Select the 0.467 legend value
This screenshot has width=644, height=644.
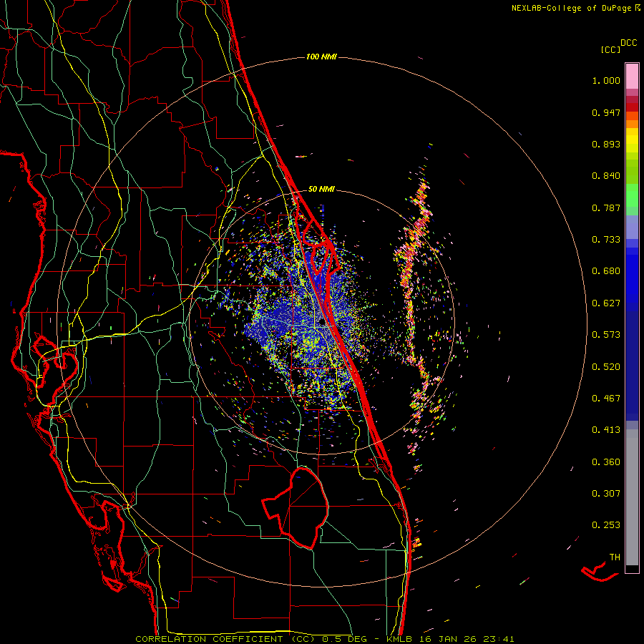(606, 399)
